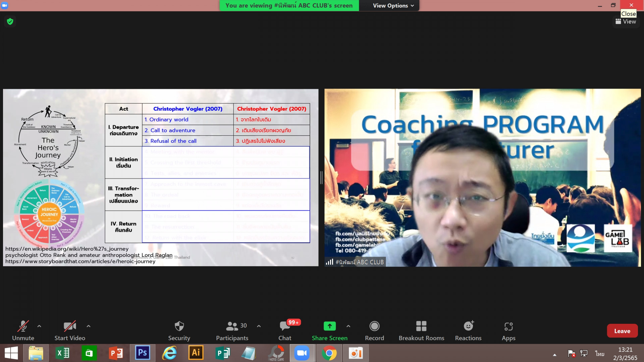Click the divider handle between screen and video
The image size is (644, 362).
tap(321, 178)
